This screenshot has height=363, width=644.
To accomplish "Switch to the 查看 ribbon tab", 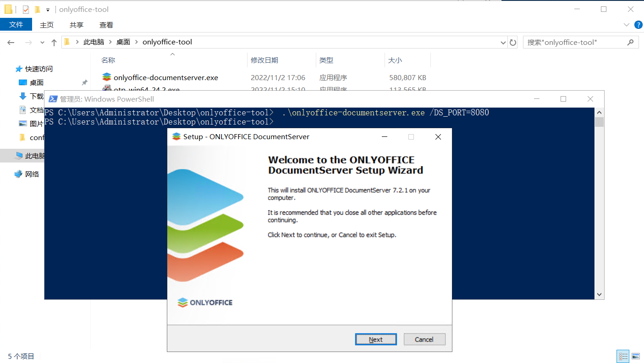I will 106,25.
